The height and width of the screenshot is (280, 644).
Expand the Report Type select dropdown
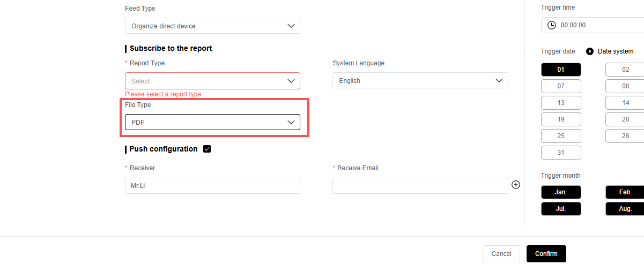coord(212,81)
